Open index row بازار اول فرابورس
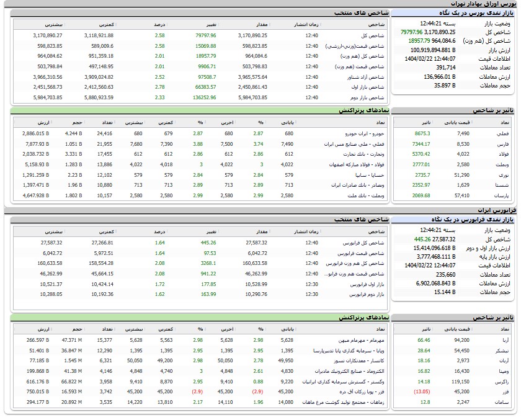Screen dimensions: 521x420 coord(200,284)
